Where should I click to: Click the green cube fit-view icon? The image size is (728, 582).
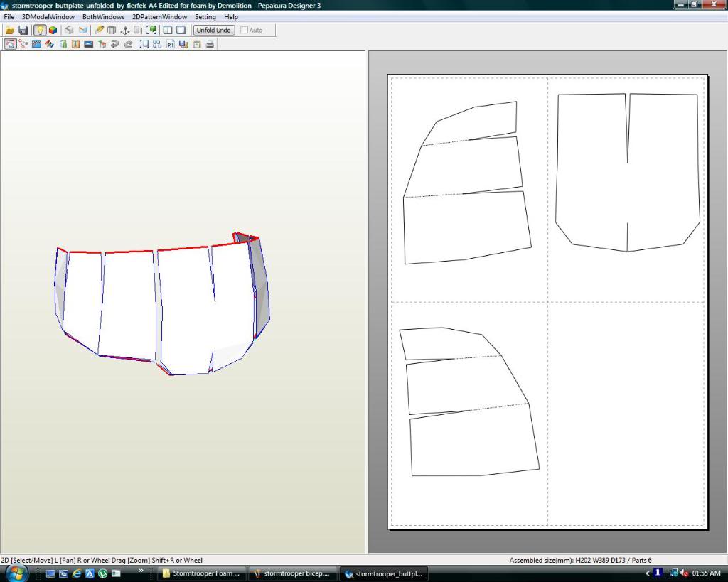(x=151, y=30)
